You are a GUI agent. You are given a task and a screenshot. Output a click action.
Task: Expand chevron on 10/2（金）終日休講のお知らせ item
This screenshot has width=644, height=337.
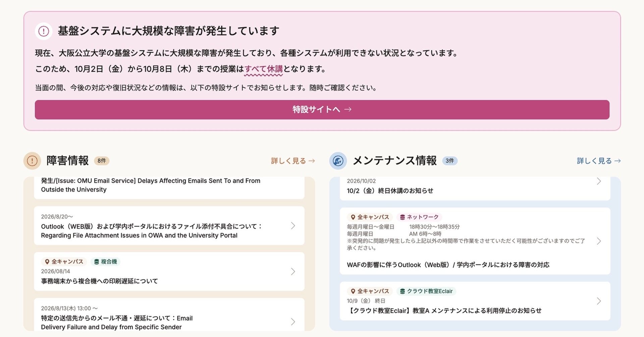[599, 181]
